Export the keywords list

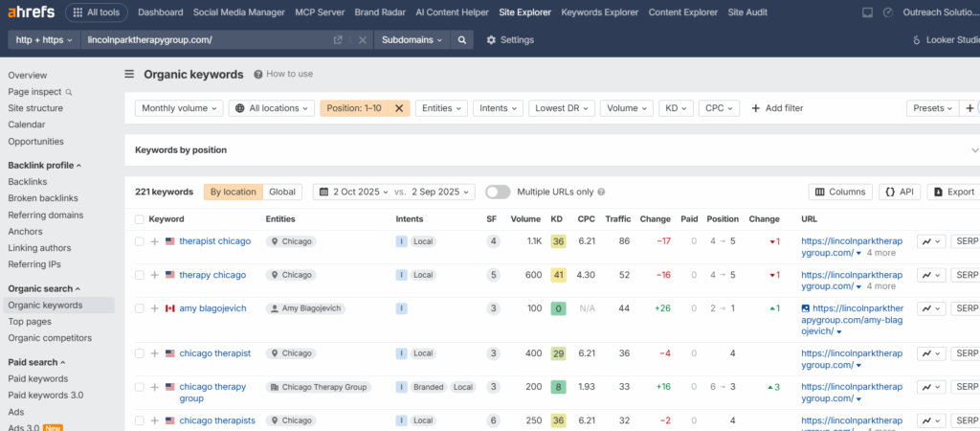click(x=954, y=193)
